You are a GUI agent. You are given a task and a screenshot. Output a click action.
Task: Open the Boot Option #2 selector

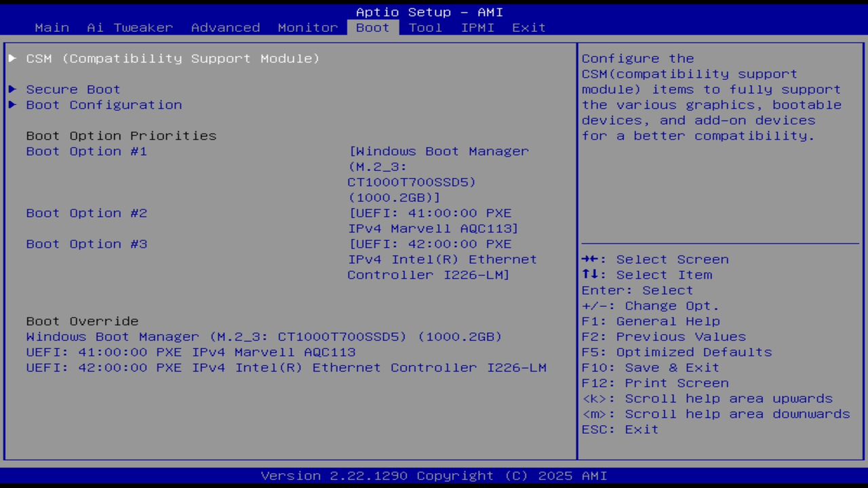(x=86, y=213)
